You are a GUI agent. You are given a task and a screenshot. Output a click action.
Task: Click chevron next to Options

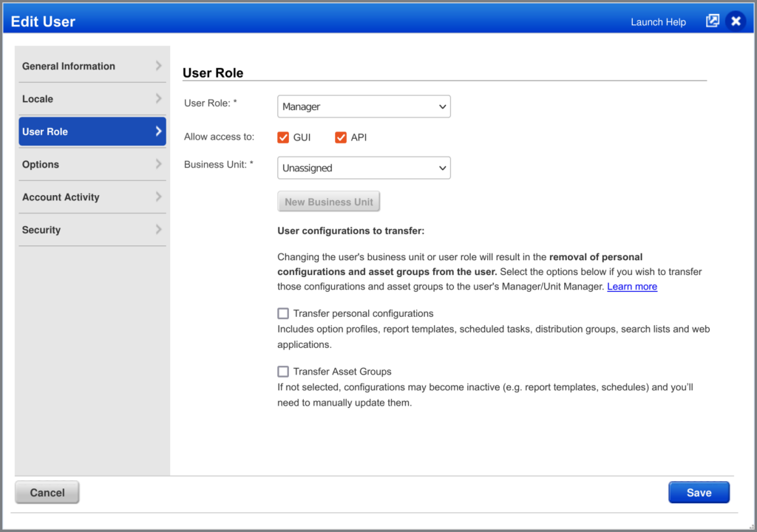click(x=158, y=164)
